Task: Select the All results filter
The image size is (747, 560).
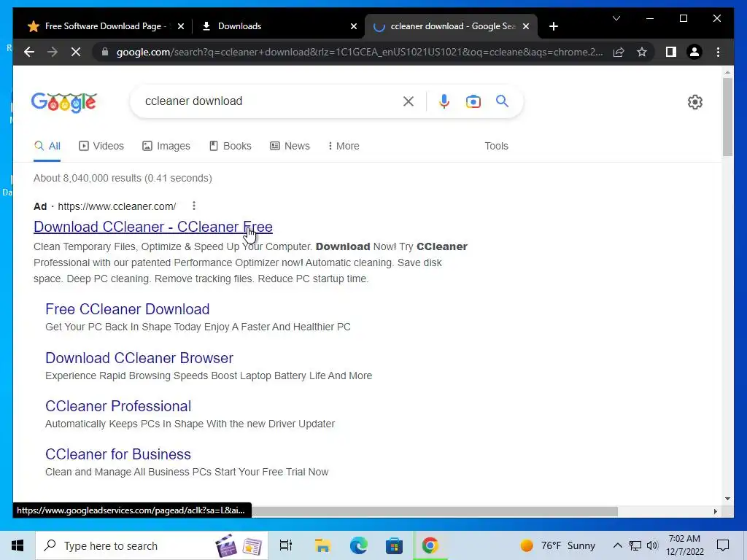Action: 47,146
